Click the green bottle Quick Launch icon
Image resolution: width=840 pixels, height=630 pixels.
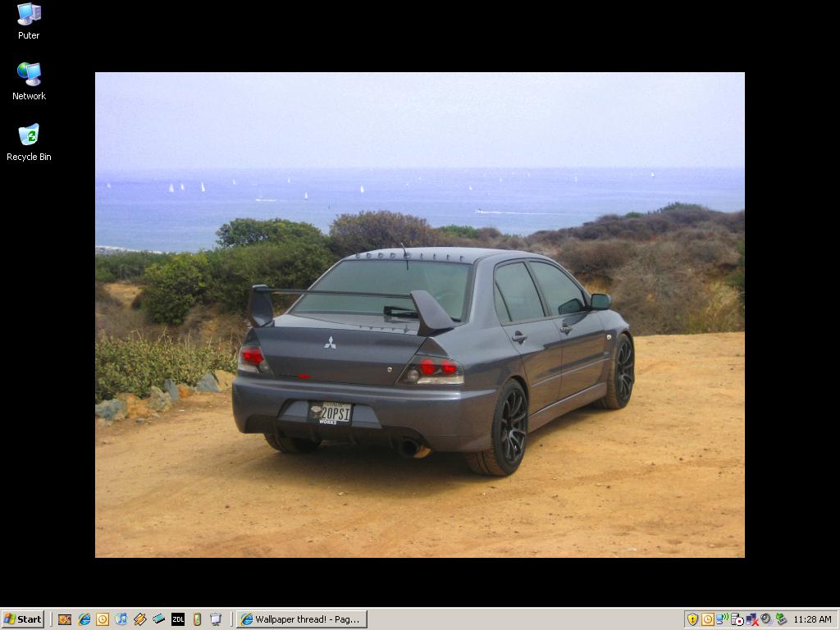click(197, 619)
